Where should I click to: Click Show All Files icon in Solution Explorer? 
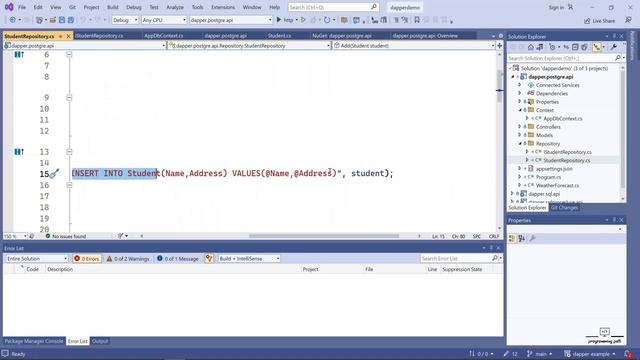pyautogui.click(x=584, y=47)
